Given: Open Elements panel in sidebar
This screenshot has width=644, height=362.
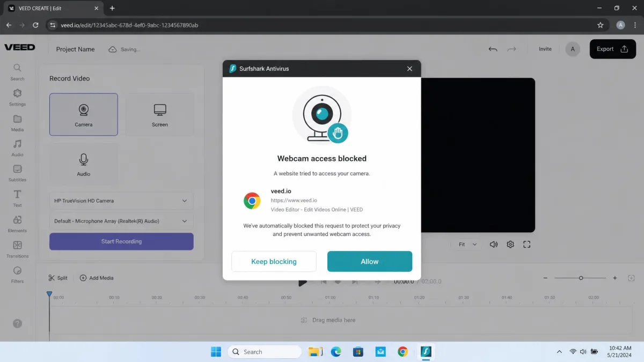Looking at the screenshot, I should point(17,224).
